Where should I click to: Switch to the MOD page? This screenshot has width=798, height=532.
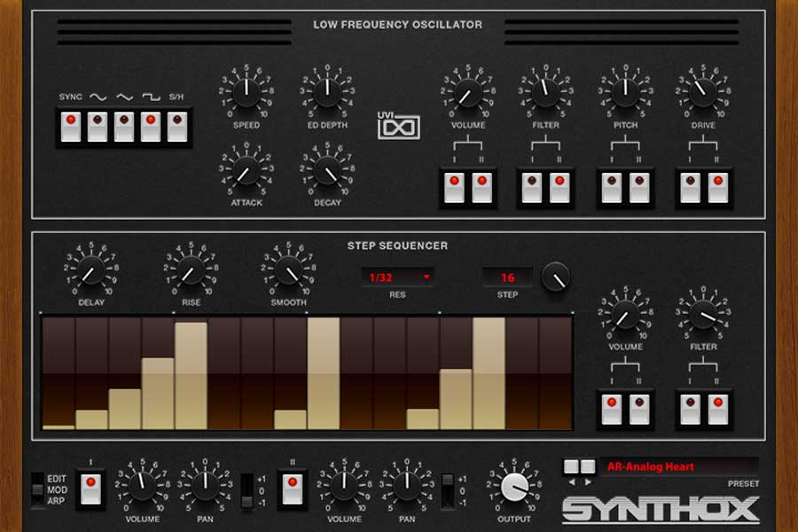coord(57,489)
